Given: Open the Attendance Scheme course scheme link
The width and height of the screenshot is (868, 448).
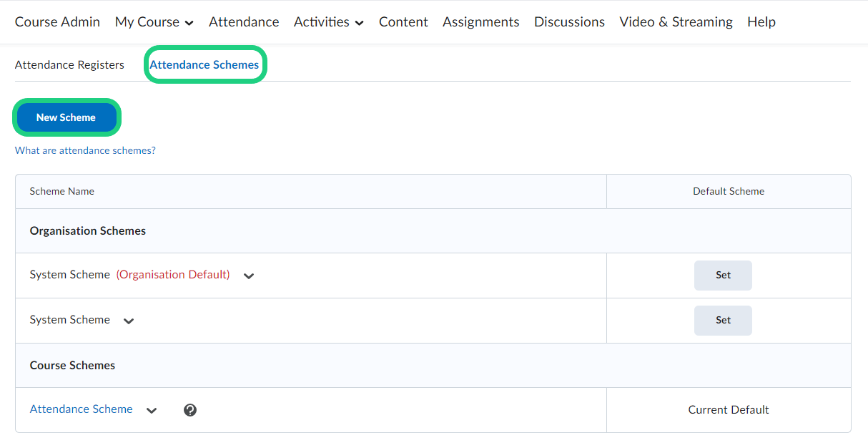Looking at the screenshot, I should pyautogui.click(x=81, y=409).
